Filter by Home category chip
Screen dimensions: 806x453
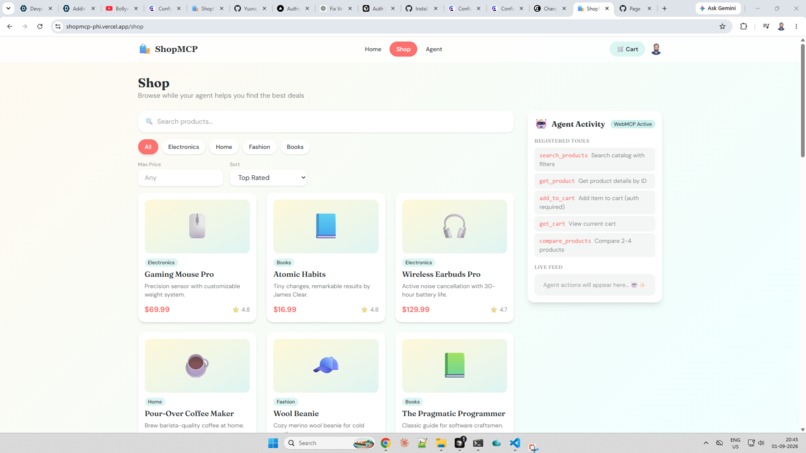click(224, 147)
